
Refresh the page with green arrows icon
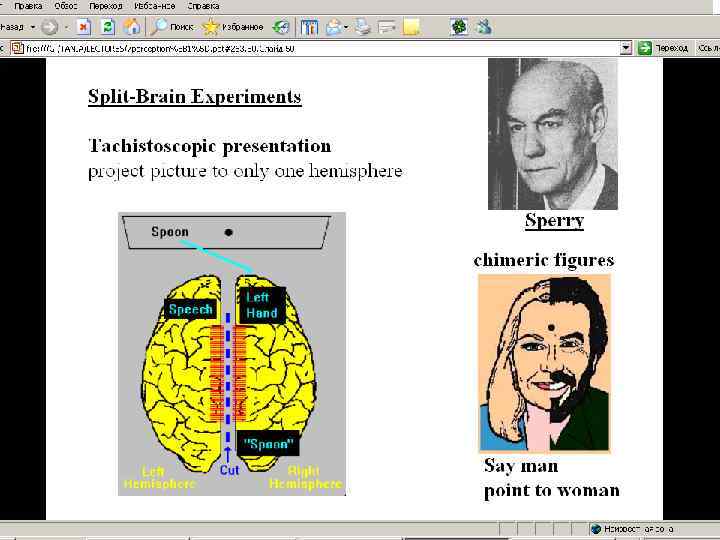coord(107,27)
